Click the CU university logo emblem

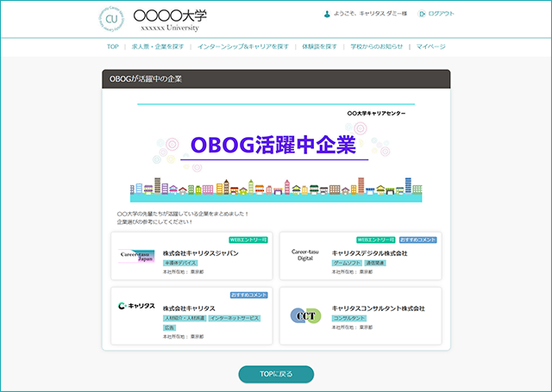point(111,19)
